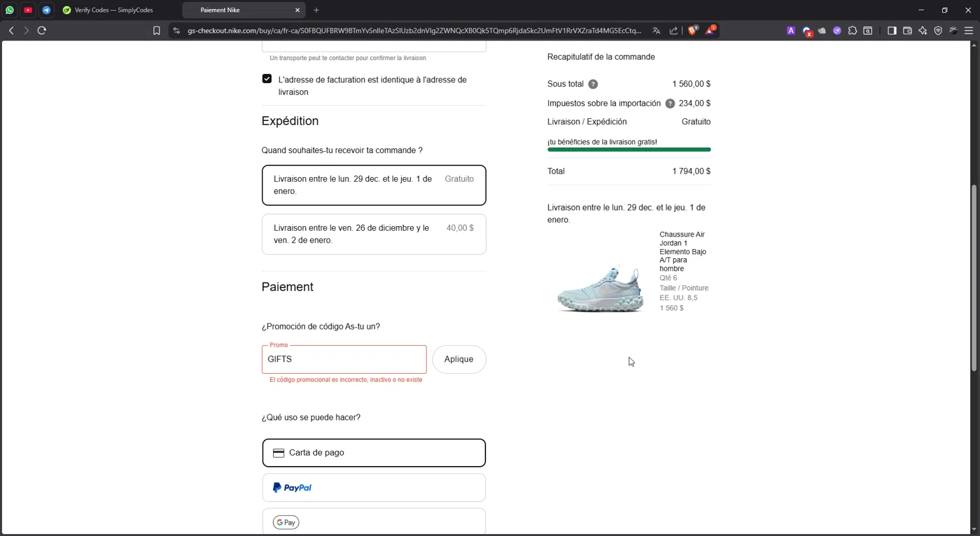The width and height of the screenshot is (980, 536).
Task: Click the promo error message text
Action: (x=346, y=380)
